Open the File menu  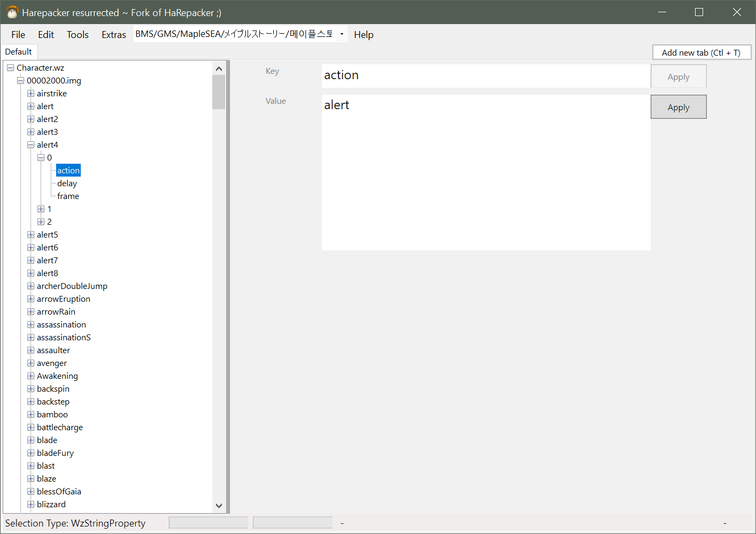pos(18,34)
